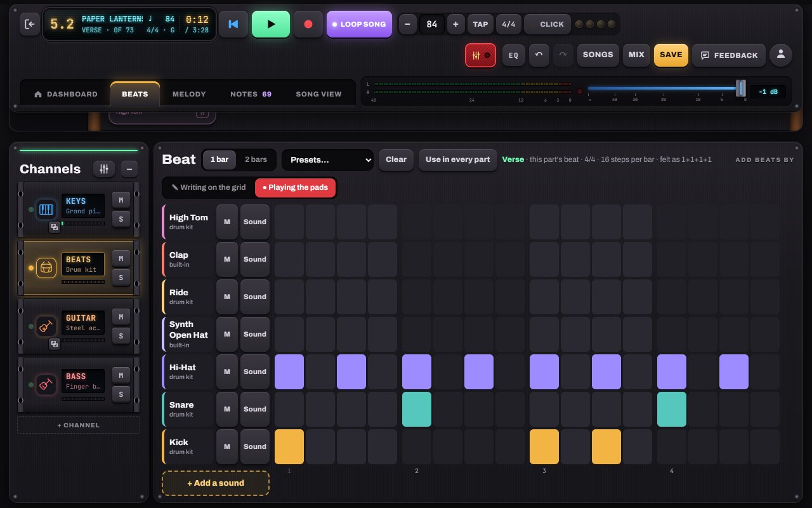Open channel mixer settings icon beside Channels
Image resolution: width=812 pixels, height=508 pixels.
tap(105, 169)
